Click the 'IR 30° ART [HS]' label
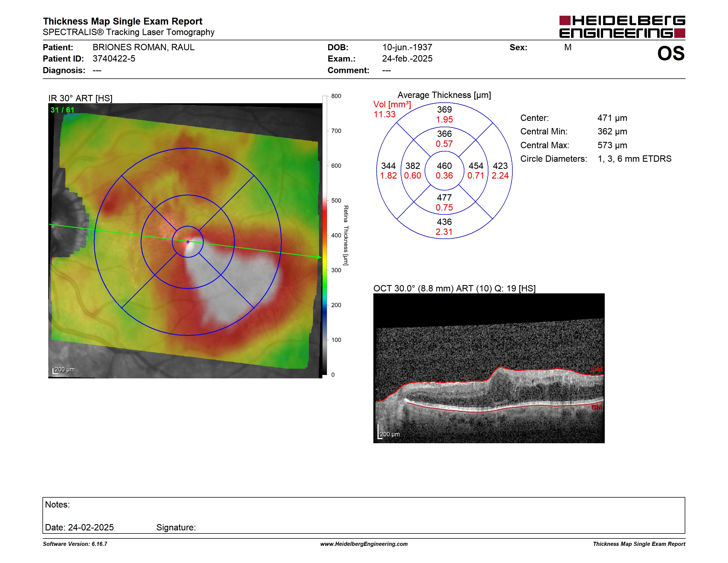The width and height of the screenshot is (728, 563). pyautogui.click(x=80, y=99)
